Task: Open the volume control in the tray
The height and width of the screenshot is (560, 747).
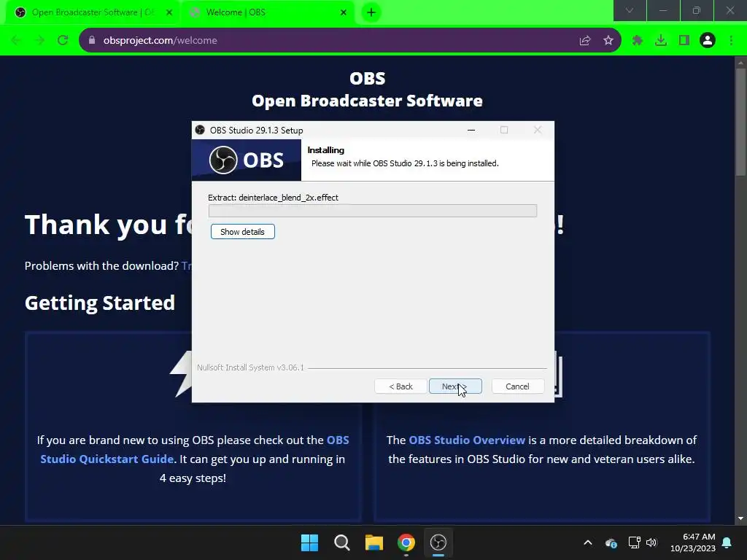Action: [651, 542]
